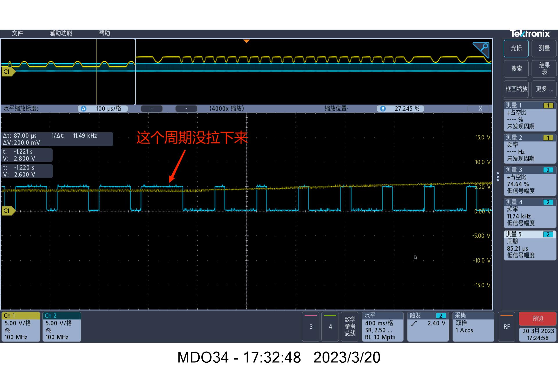The height and width of the screenshot is (392, 558).
Task: Click the Ch 2 probe icon in badge
Action: coord(49,330)
